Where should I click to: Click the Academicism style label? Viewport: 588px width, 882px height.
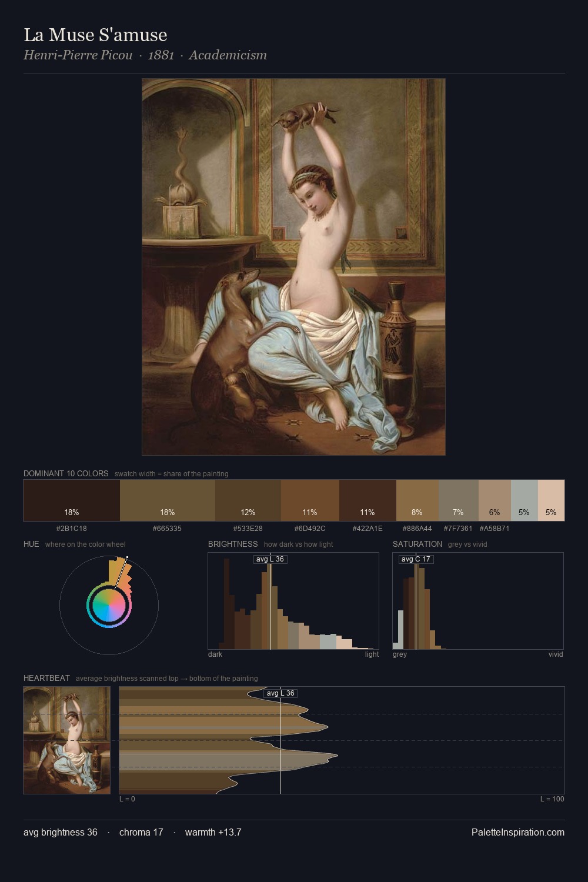click(228, 55)
